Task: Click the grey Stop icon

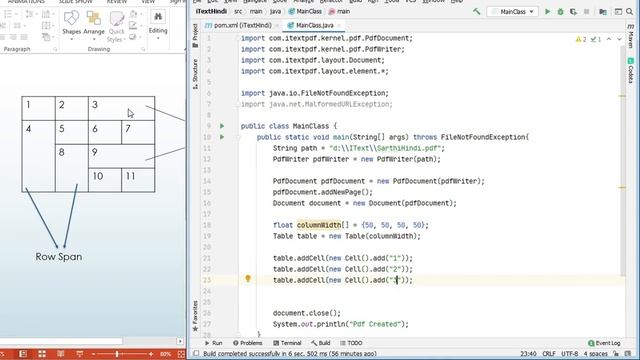Action: 587,12
